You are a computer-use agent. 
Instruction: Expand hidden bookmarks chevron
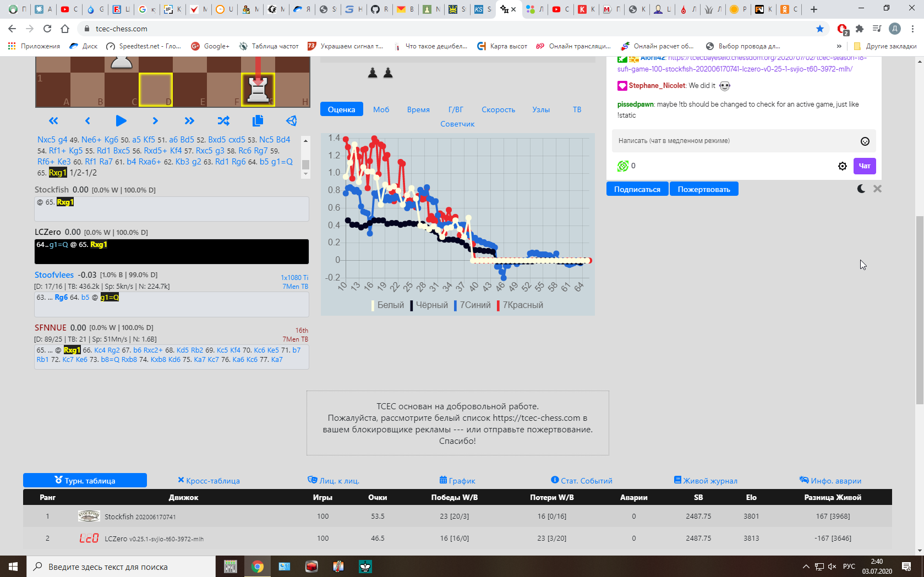[x=839, y=46]
